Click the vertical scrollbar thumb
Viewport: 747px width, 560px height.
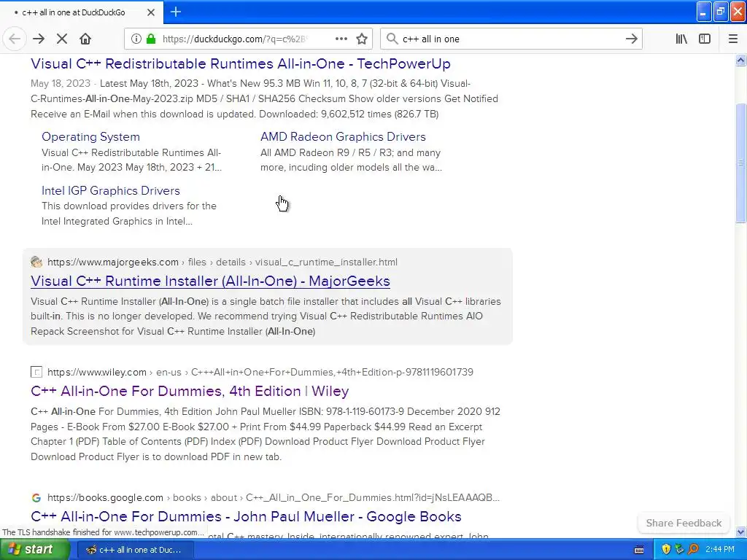point(740,163)
